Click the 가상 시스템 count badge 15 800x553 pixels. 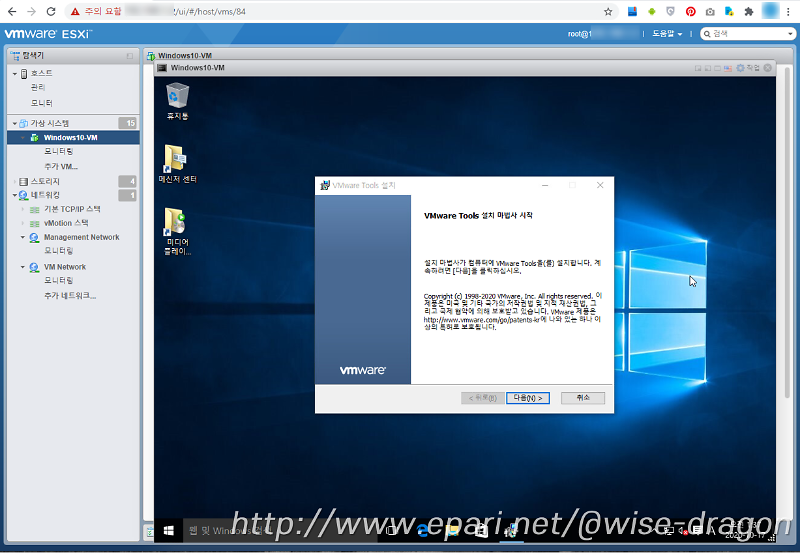click(127, 123)
